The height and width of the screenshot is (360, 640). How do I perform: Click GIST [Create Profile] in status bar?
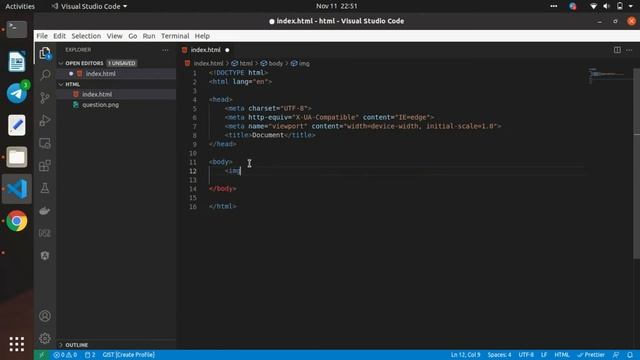click(129, 355)
